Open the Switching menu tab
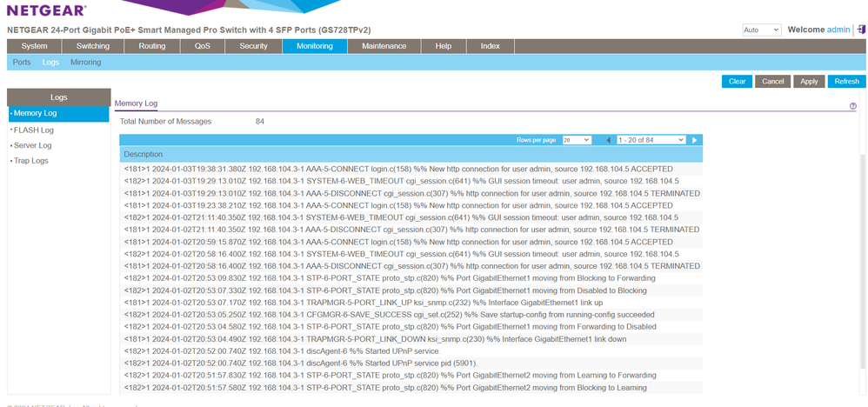The height and width of the screenshot is (407, 868). (x=93, y=46)
